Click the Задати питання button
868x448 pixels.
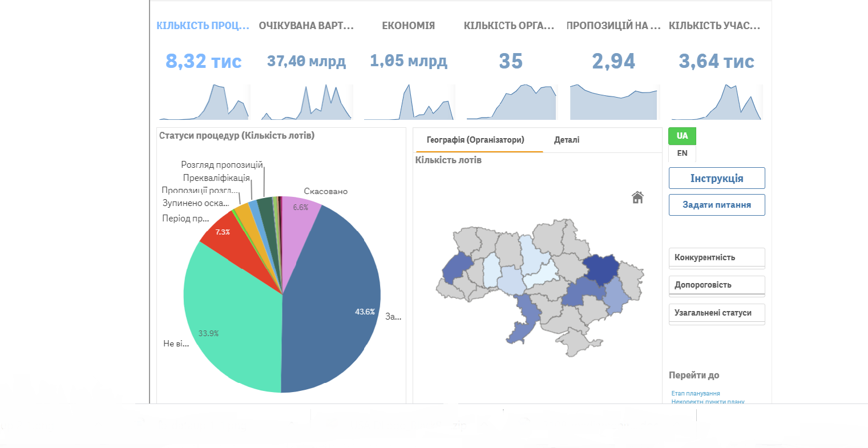[717, 205]
